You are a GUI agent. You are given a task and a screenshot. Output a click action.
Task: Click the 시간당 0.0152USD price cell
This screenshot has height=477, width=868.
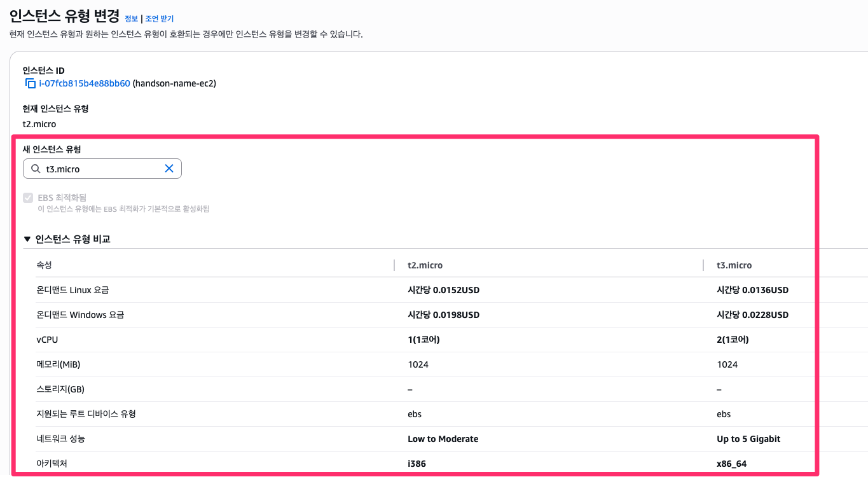coord(444,290)
